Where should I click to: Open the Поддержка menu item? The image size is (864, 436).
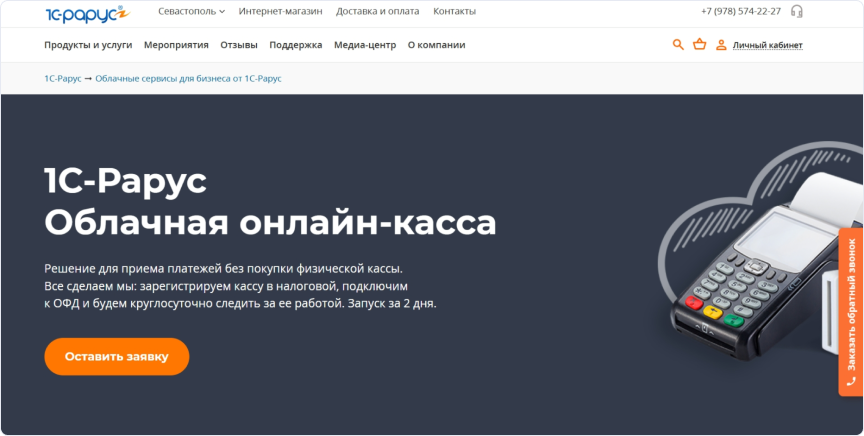(x=296, y=44)
